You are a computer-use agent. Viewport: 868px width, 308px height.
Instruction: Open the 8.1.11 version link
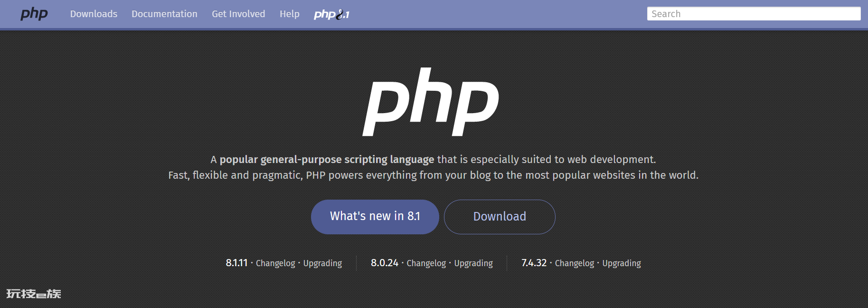pyautogui.click(x=236, y=263)
